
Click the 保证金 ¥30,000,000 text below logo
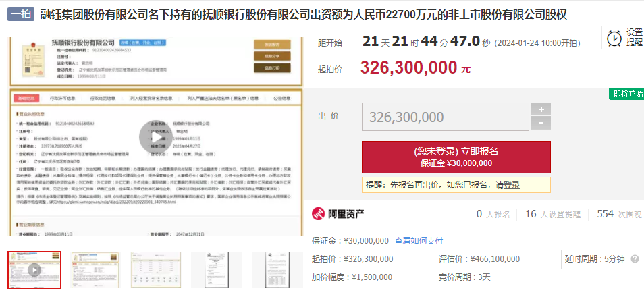(x=350, y=241)
